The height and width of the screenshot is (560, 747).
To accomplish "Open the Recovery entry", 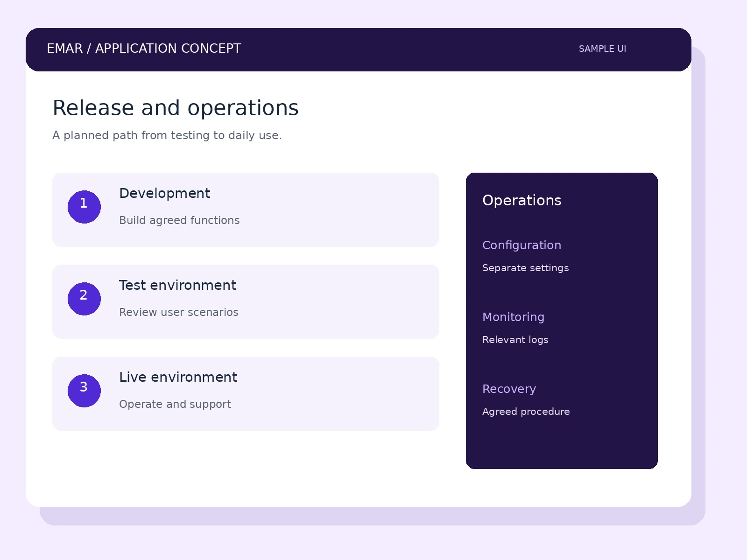I will tap(509, 389).
